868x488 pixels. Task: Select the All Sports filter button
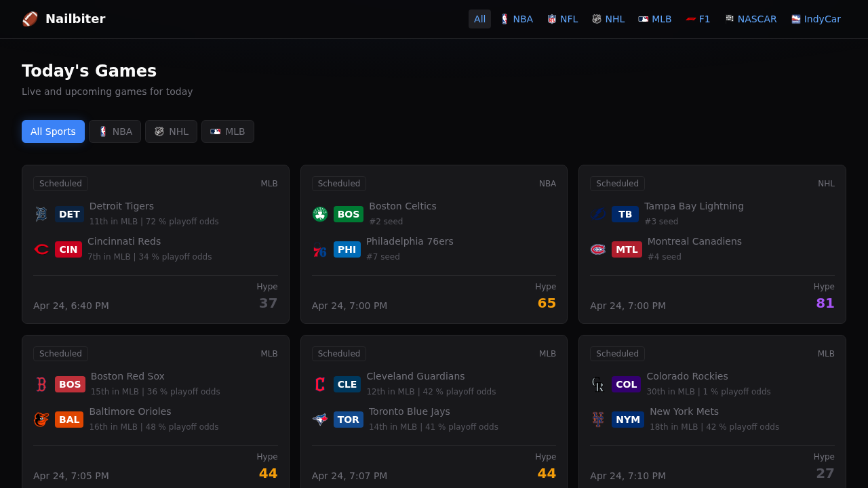point(53,131)
